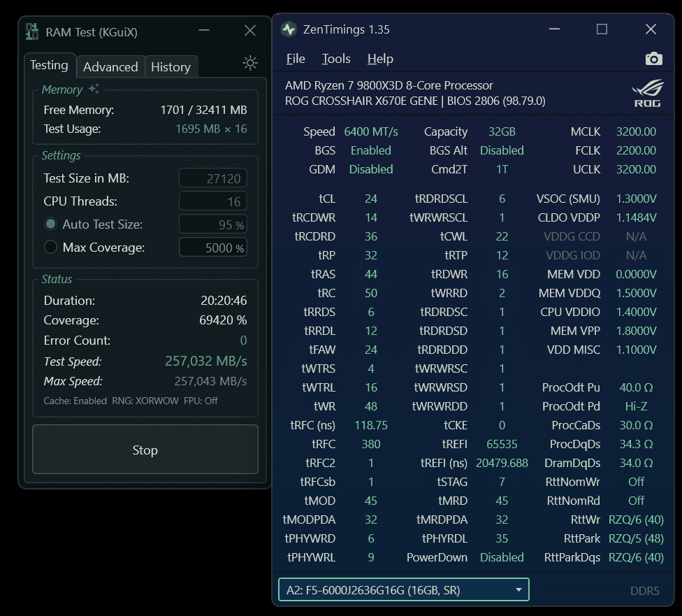Click the processor name AMD Ryzen 7 9800X3D
682x616 pixels.
389,85
